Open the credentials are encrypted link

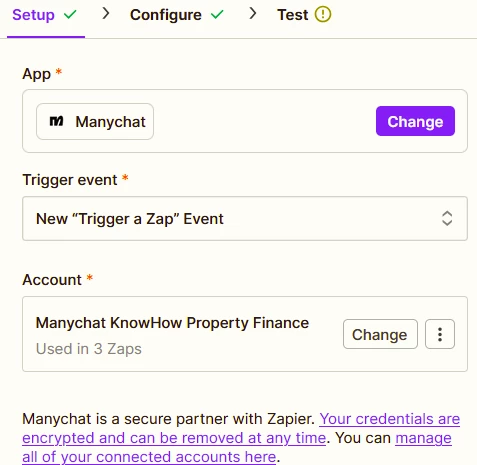pos(241,428)
